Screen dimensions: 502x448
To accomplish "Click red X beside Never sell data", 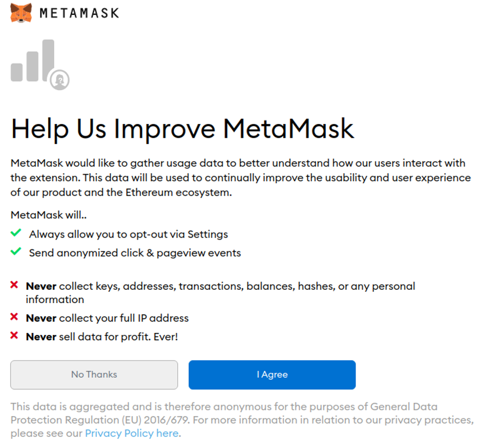I will tap(14, 336).
